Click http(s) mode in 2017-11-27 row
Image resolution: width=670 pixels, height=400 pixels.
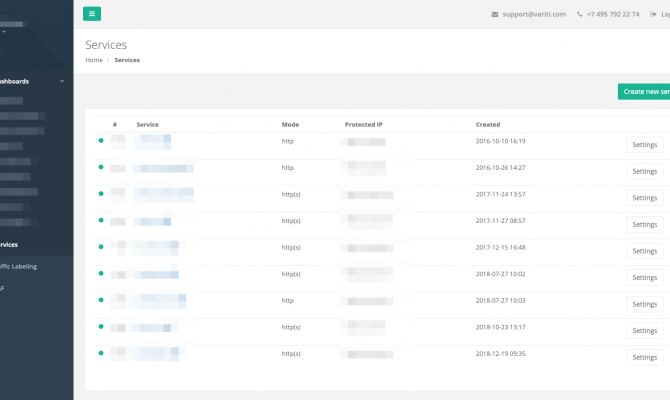point(291,221)
